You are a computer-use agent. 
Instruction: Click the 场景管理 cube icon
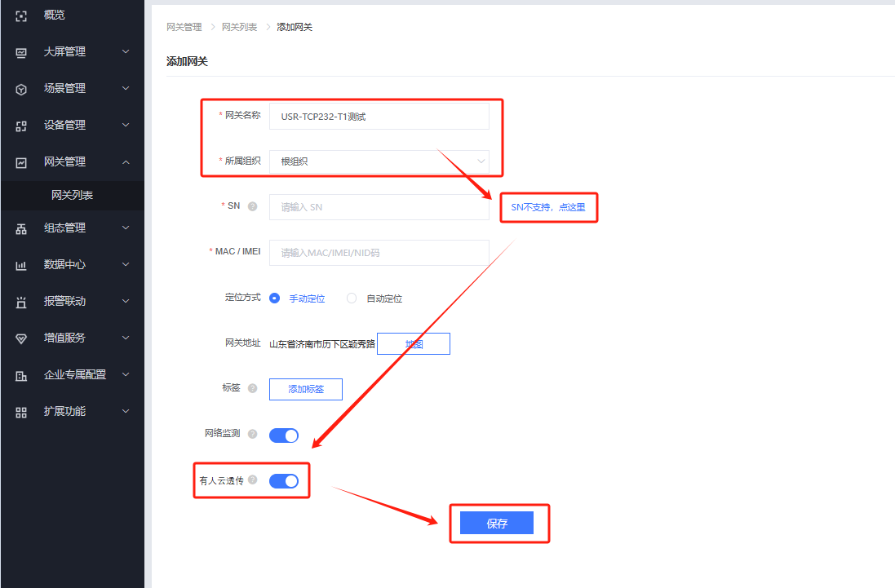[x=22, y=89]
